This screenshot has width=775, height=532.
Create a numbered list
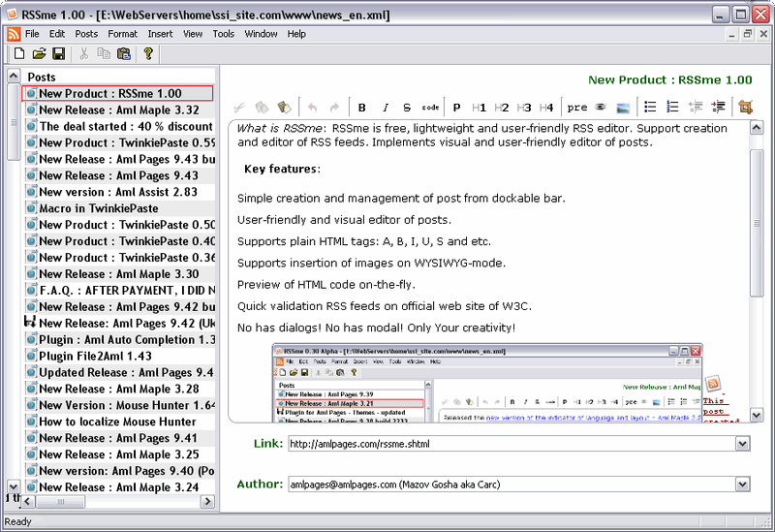[x=672, y=107]
